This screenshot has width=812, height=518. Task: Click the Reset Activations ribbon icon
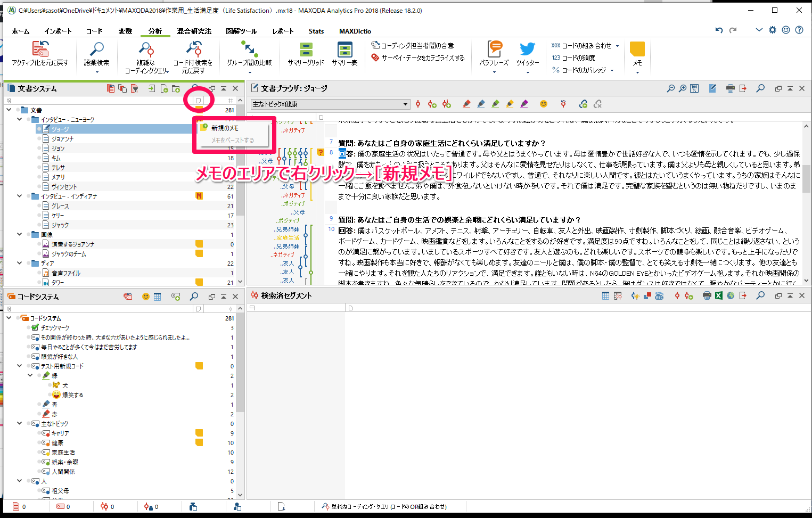[40, 53]
